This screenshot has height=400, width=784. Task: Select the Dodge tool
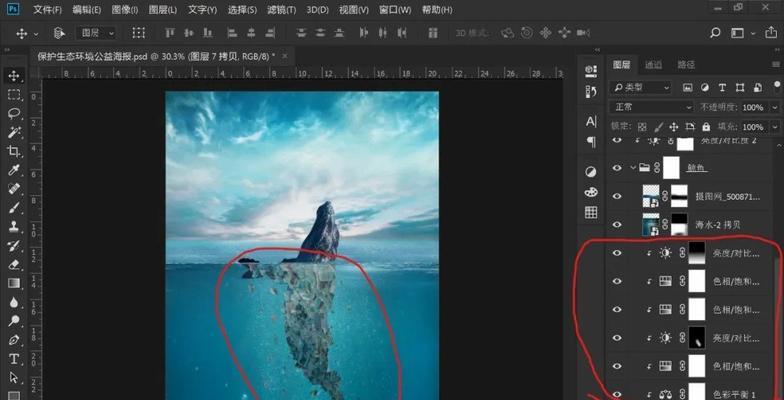click(14, 321)
